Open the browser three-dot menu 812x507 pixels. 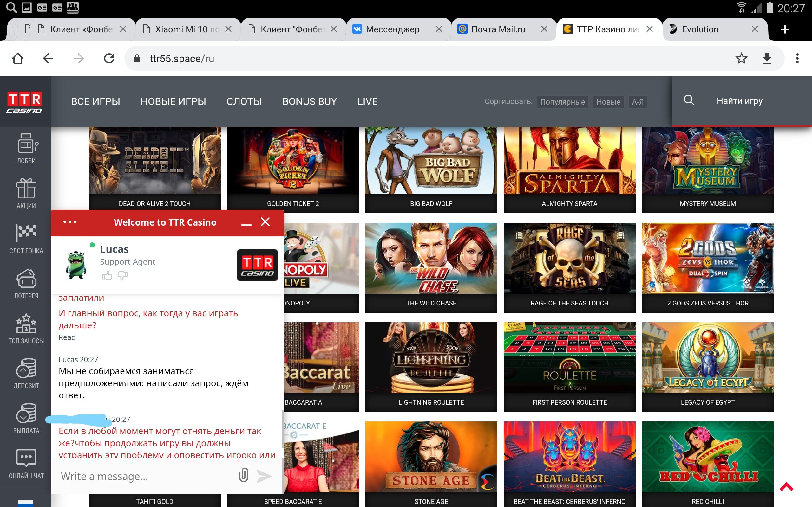coord(797,58)
